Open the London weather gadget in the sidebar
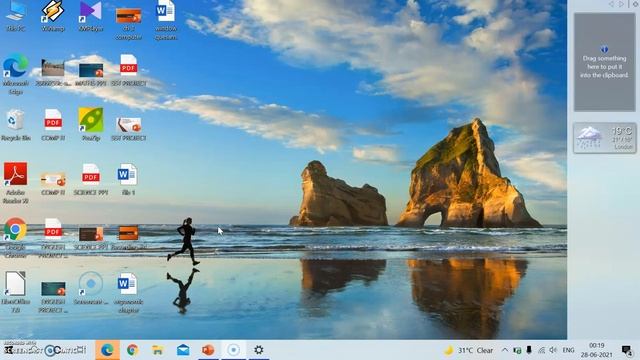 pyautogui.click(x=604, y=138)
